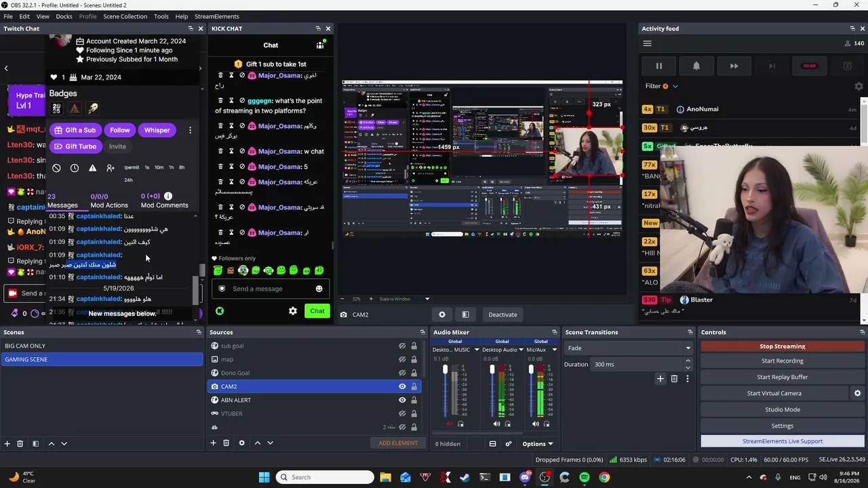The width and height of the screenshot is (868, 488).
Task: Expand the activity feed Filter dropdown
Action: click(x=662, y=86)
